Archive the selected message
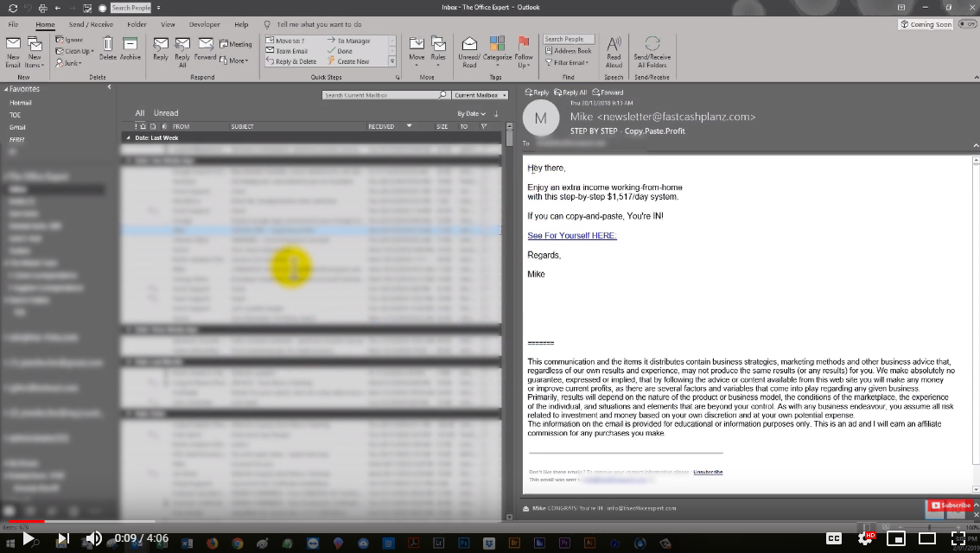The width and height of the screenshot is (980, 553). 130,48
